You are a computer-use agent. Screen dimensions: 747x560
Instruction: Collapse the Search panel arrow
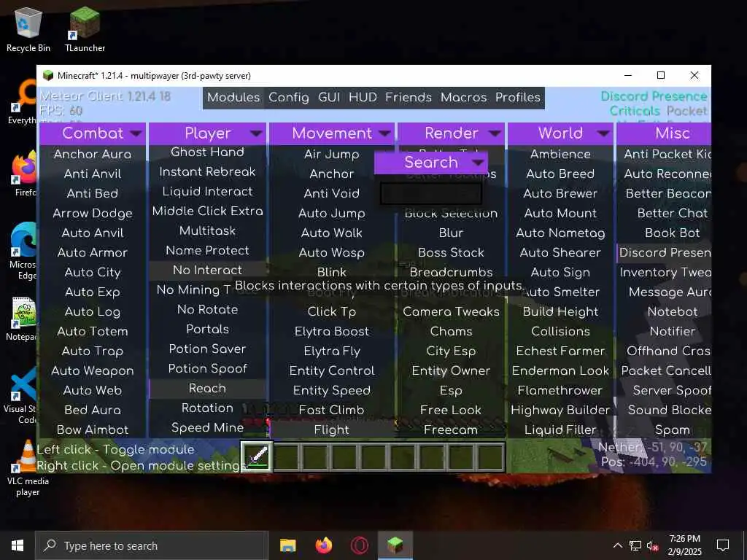[x=478, y=163]
